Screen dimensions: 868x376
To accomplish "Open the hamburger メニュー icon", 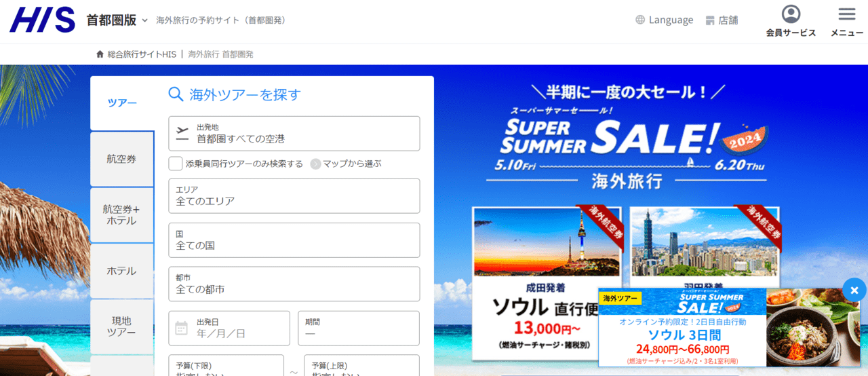I will [x=847, y=14].
